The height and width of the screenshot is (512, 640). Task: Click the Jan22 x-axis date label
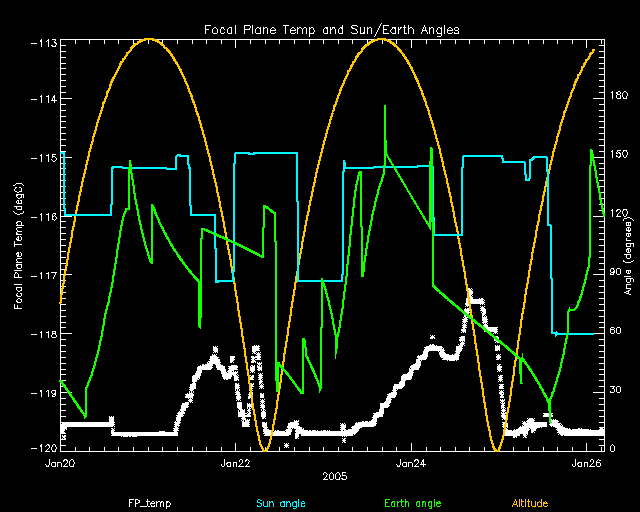(235, 464)
